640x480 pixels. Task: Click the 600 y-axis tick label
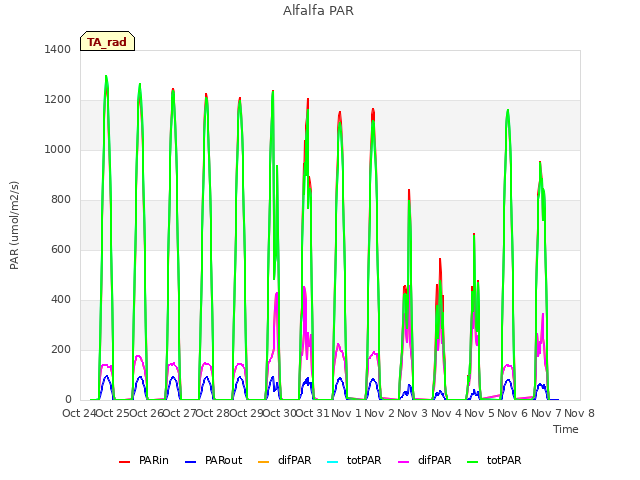click(61, 249)
